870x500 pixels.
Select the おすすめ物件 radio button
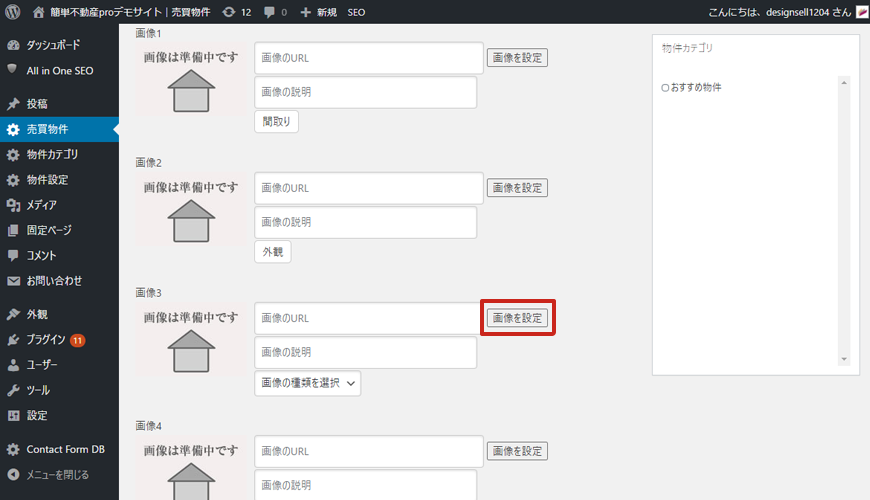click(x=665, y=88)
